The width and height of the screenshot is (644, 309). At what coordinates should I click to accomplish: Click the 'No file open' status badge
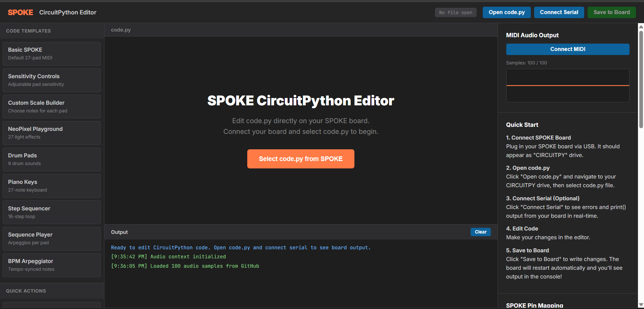click(456, 12)
